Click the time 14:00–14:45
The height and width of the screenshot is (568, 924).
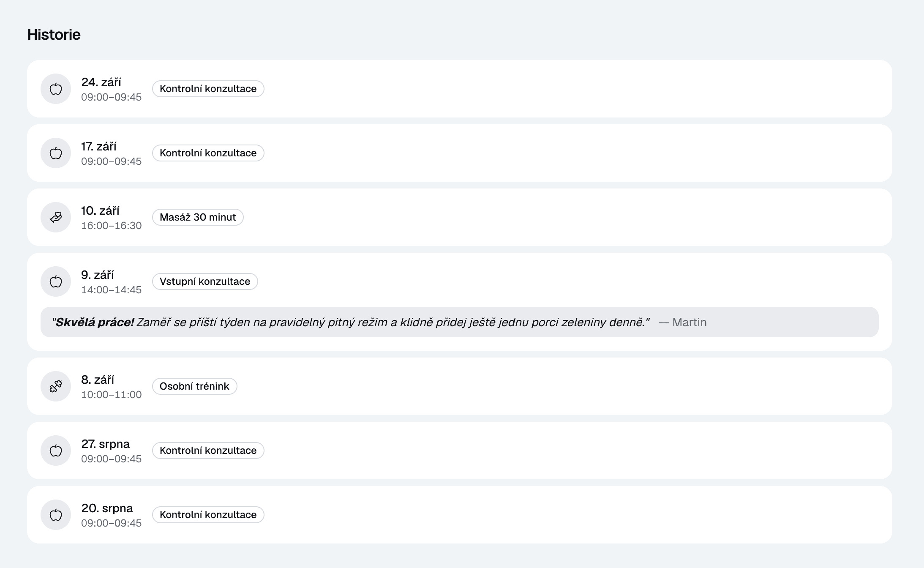[112, 290]
